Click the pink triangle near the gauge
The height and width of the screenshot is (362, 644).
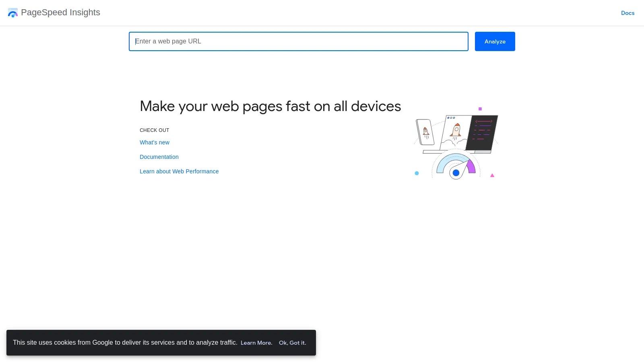492,175
